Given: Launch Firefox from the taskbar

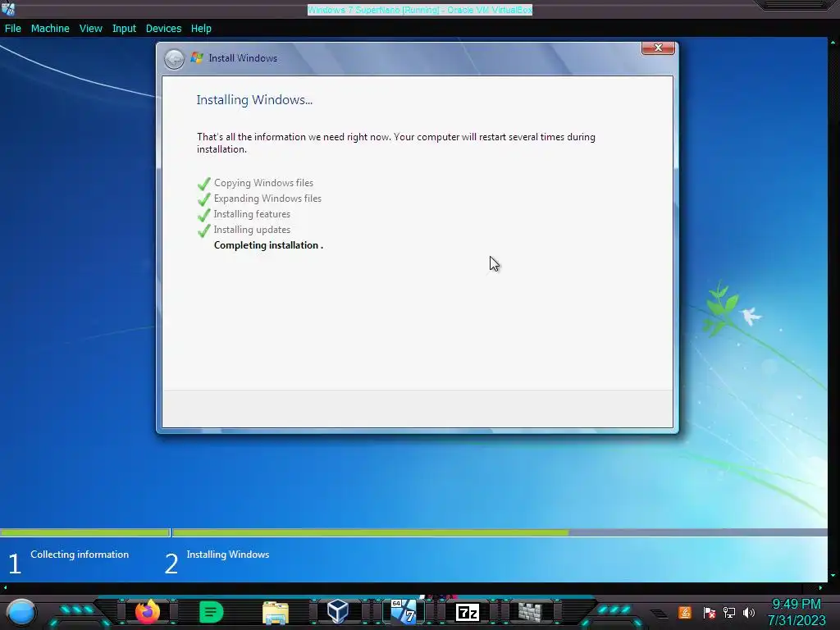Looking at the screenshot, I should (x=148, y=612).
